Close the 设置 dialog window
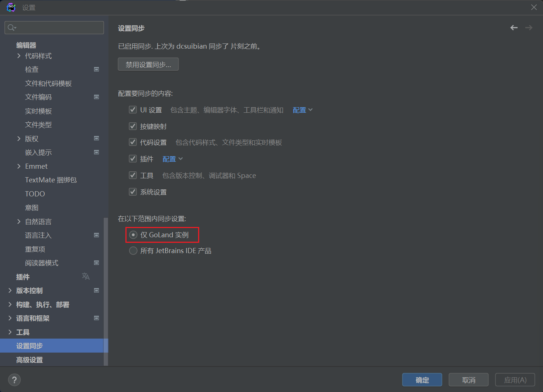Viewport: 543px width, 392px height. point(534,7)
